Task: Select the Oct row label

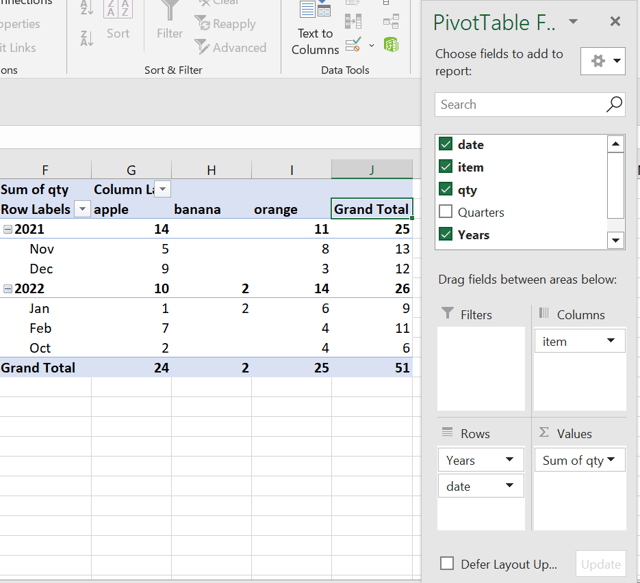Action: 40,348
